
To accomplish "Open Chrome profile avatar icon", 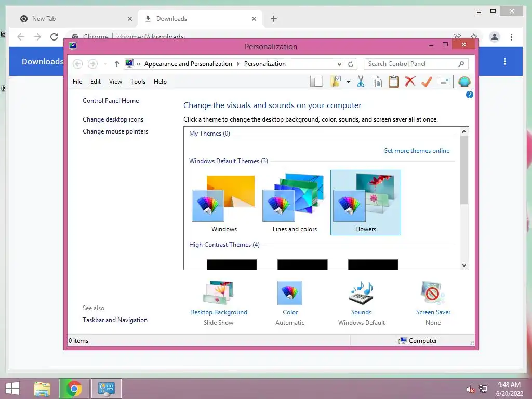I will [495, 37].
